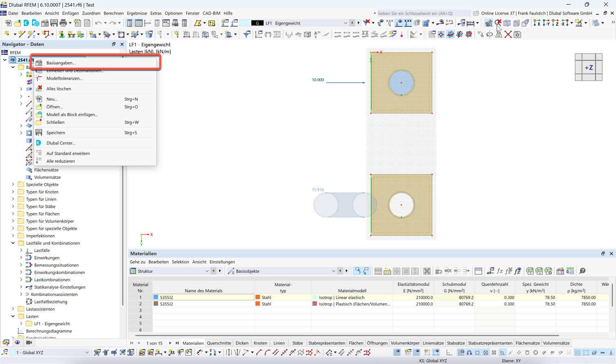Click the red X delete-results toolbar icon

(499, 23)
